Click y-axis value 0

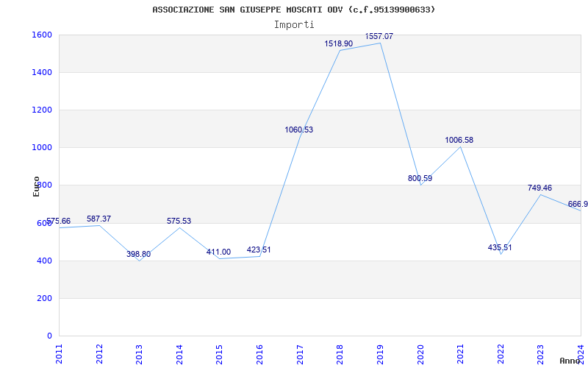(49, 336)
